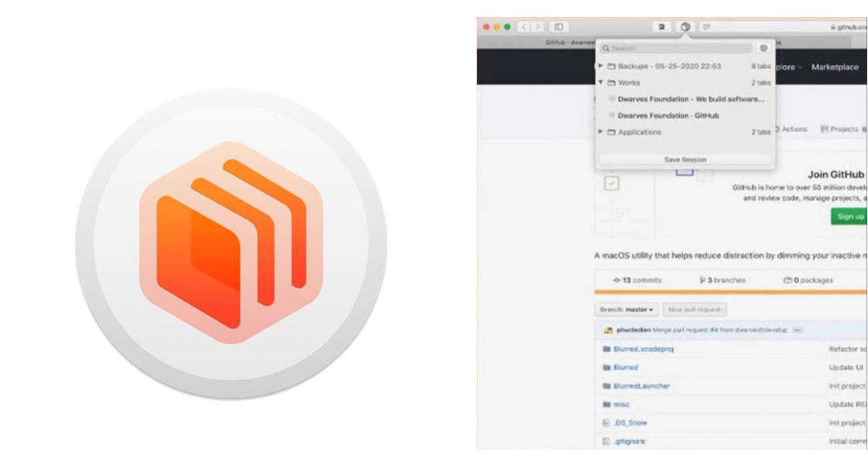Collapse the Works session folder
This screenshot has height=467, width=868.
point(685,83)
